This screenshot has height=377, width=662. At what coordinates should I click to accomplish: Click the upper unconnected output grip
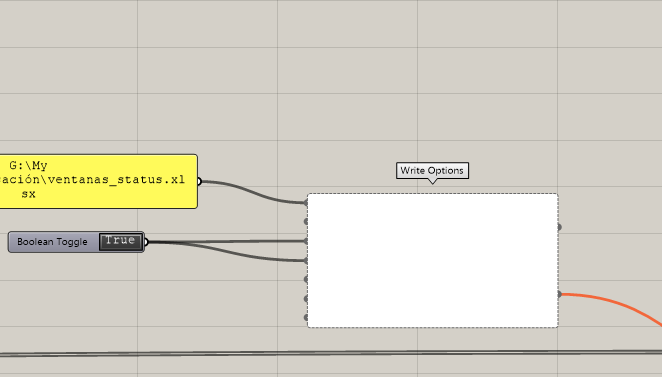pos(559,227)
